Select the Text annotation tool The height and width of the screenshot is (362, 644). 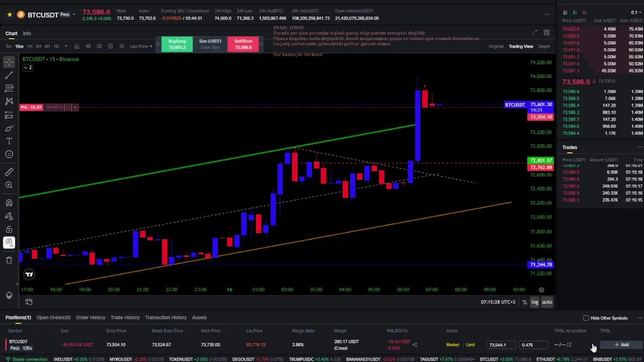click(9, 141)
